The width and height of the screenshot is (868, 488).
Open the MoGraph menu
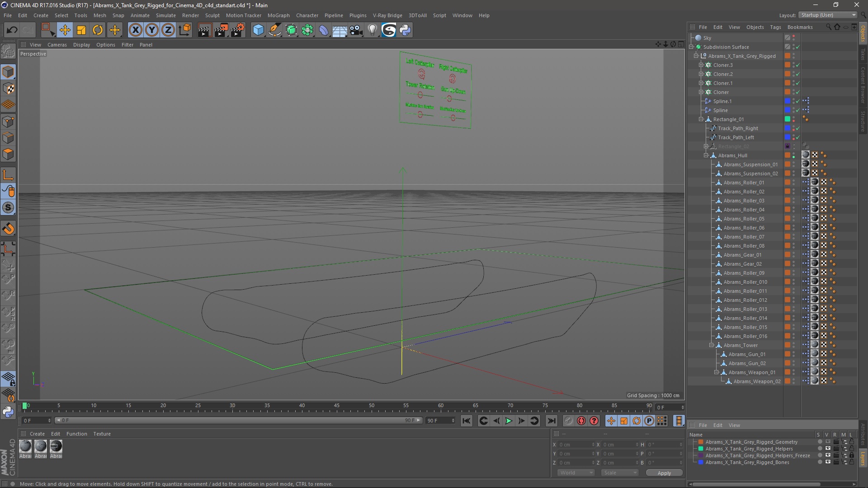pos(278,15)
